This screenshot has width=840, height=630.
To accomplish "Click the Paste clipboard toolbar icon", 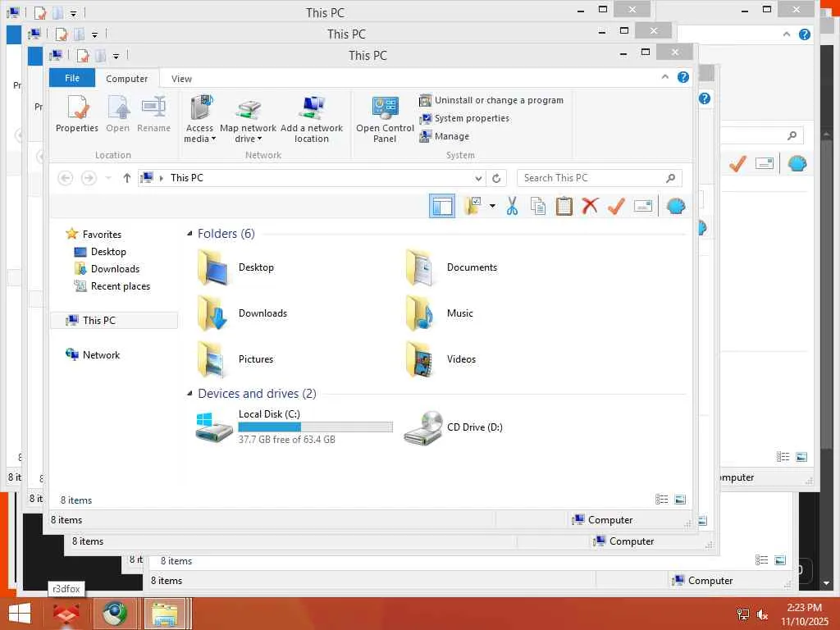I will click(x=564, y=206).
